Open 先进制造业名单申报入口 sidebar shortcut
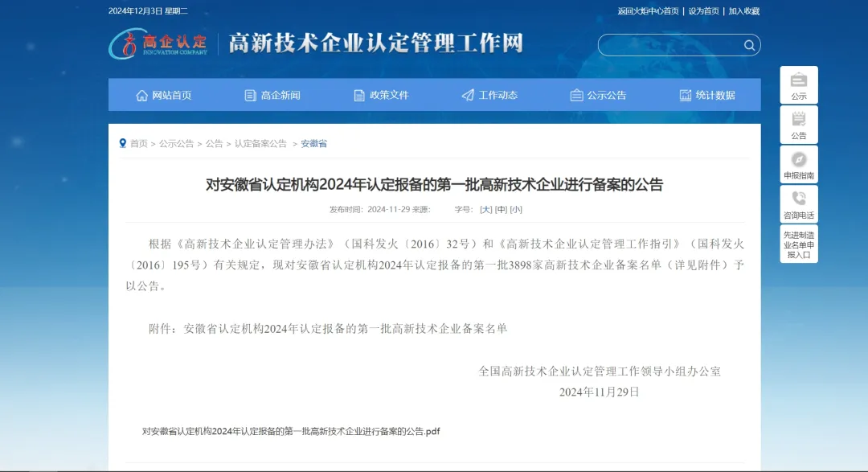This screenshot has width=868, height=472. pos(798,244)
